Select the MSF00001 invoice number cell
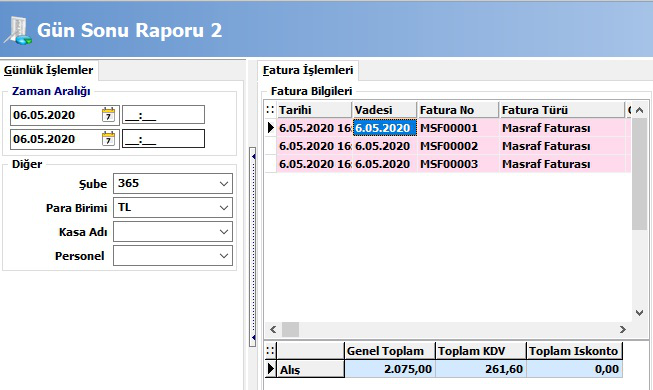Screen dimensions: 653x390 [458, 128]
